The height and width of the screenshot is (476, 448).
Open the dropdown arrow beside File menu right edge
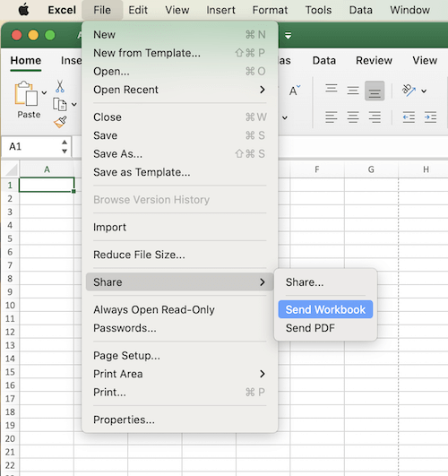pyautogui.click(x=285, y=117)
